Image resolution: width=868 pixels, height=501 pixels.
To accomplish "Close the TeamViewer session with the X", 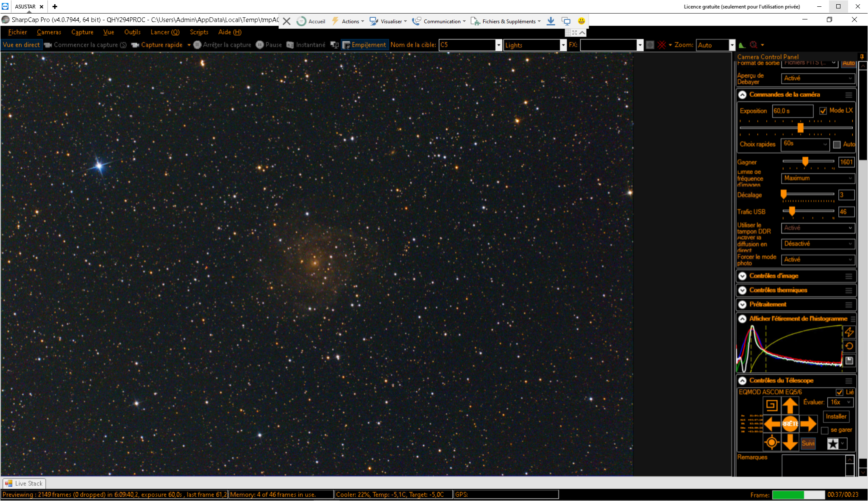I will click(287, 21).
